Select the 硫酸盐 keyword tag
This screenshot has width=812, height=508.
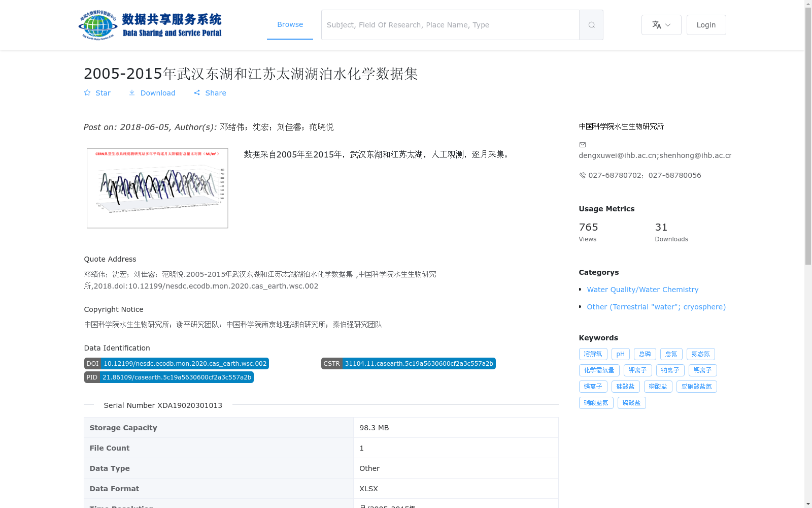pos(631,403)
